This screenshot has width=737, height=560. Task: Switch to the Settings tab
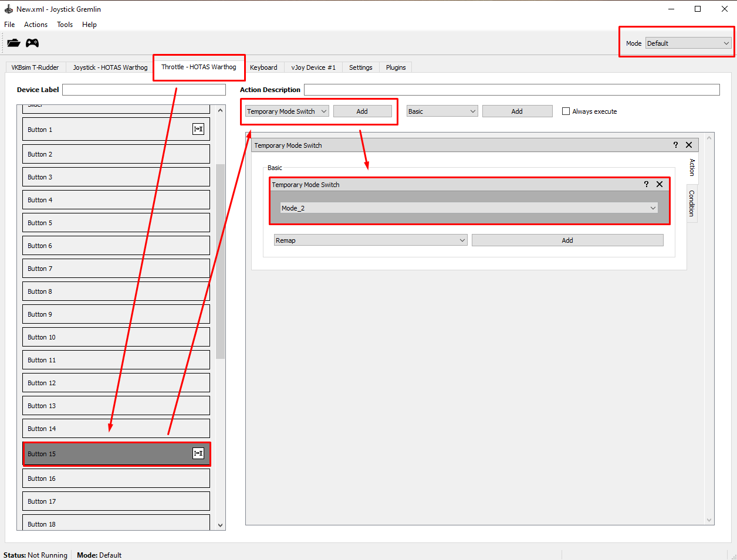[x=361, y=67]
